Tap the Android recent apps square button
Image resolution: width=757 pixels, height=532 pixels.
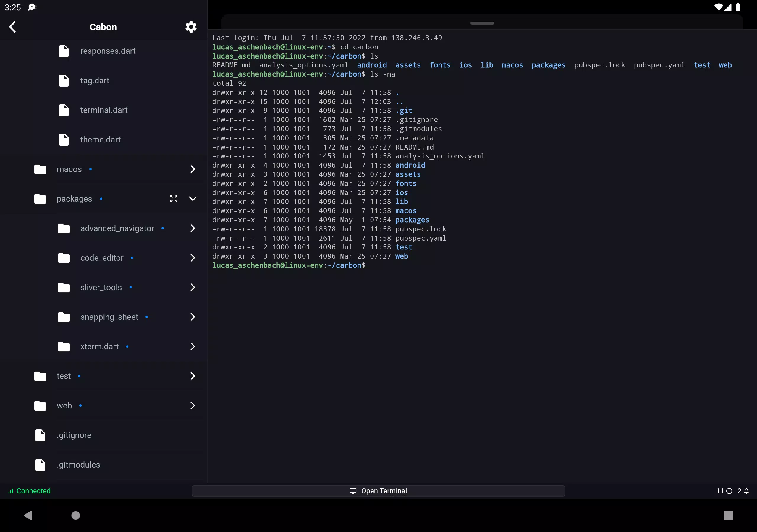tap(728, 515)
